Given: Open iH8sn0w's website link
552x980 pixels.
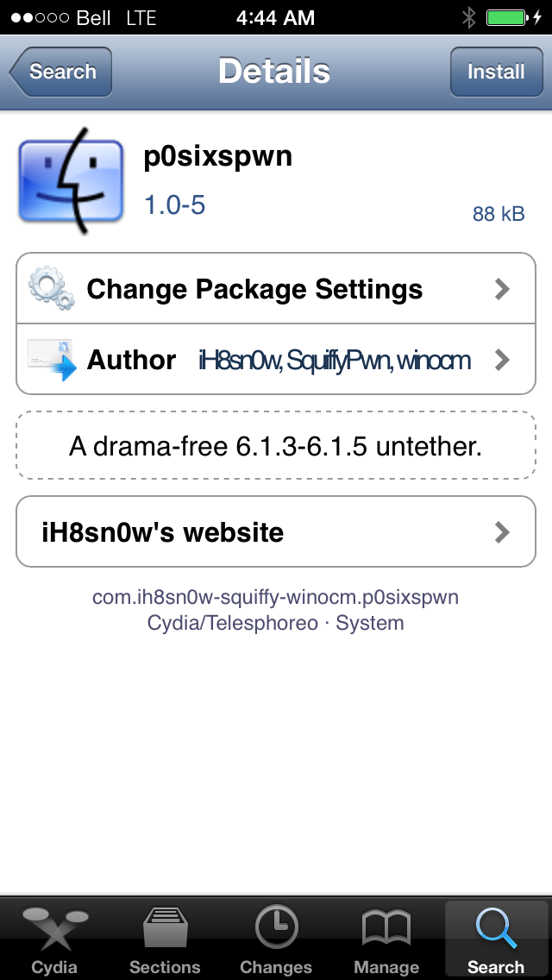Looking at the screenshot, I should coord(163,532).
